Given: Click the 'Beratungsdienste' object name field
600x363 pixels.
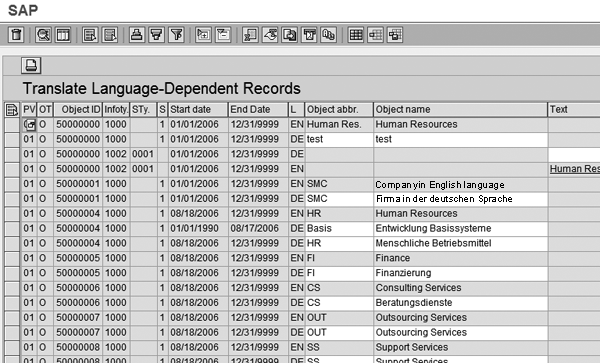Looking at the screenshot, I should (x=460, y=303).
